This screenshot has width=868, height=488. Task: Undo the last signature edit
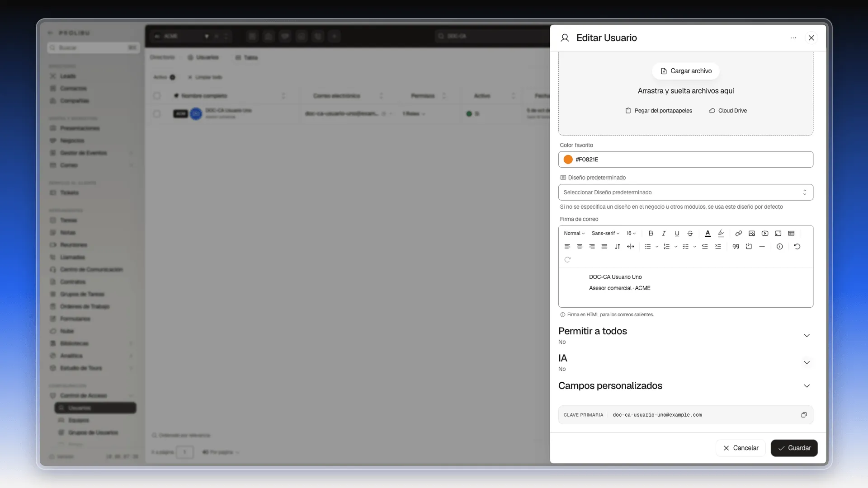[x=797, y=247]
